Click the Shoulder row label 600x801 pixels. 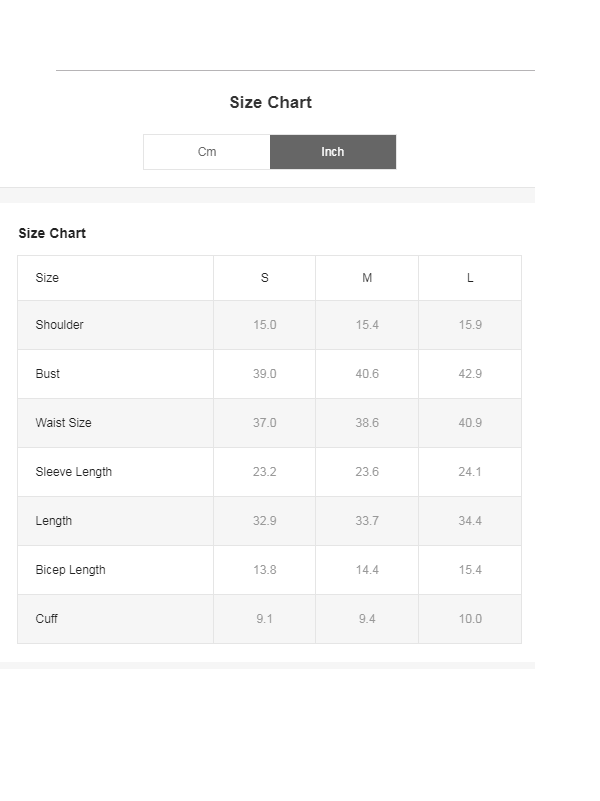click(x=60, y=325)
